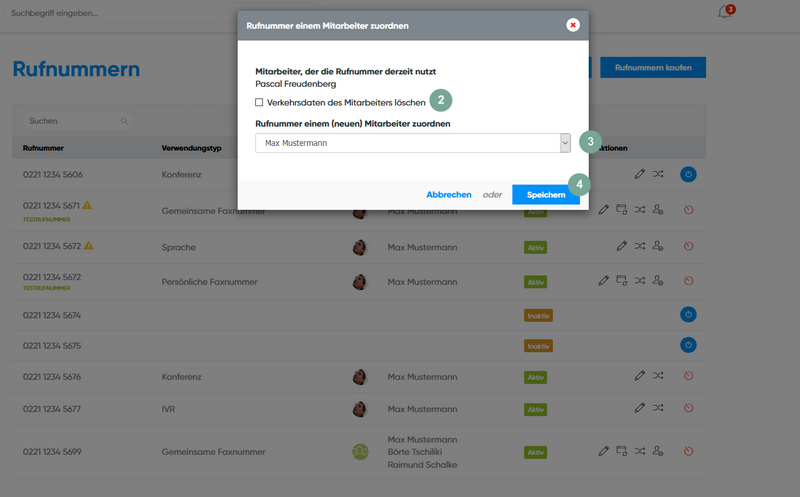The width and height of the screenshot is (800, 497).
Task: Open the Max Mustermann employee dropdown
Action: (413, 143)
